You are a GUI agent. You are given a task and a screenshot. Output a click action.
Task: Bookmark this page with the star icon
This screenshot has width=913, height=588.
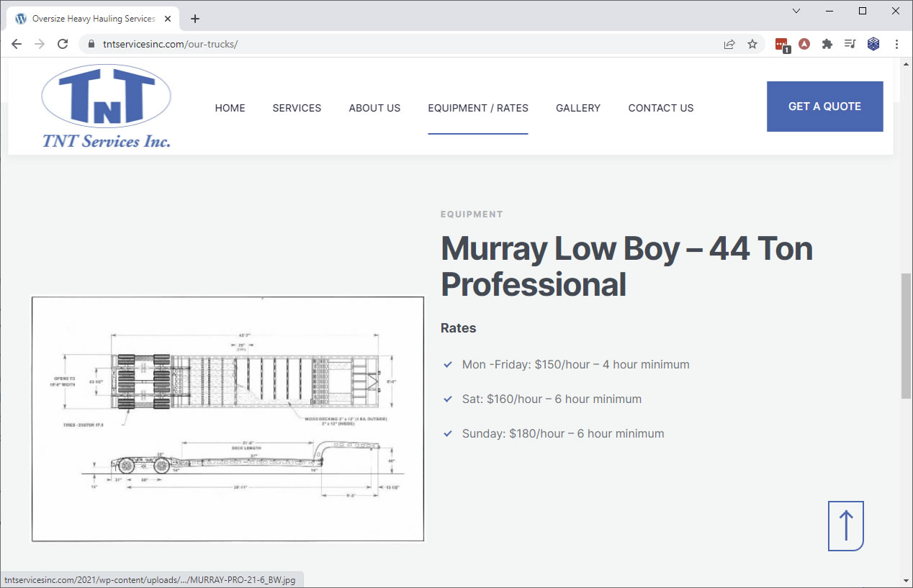pyautogui.click(x=752, y=44)
